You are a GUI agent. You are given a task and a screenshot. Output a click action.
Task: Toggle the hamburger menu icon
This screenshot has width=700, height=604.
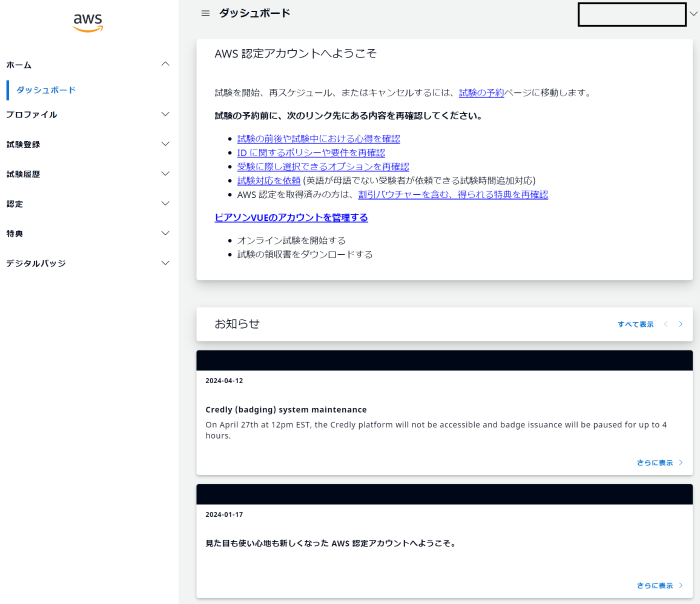205,13
